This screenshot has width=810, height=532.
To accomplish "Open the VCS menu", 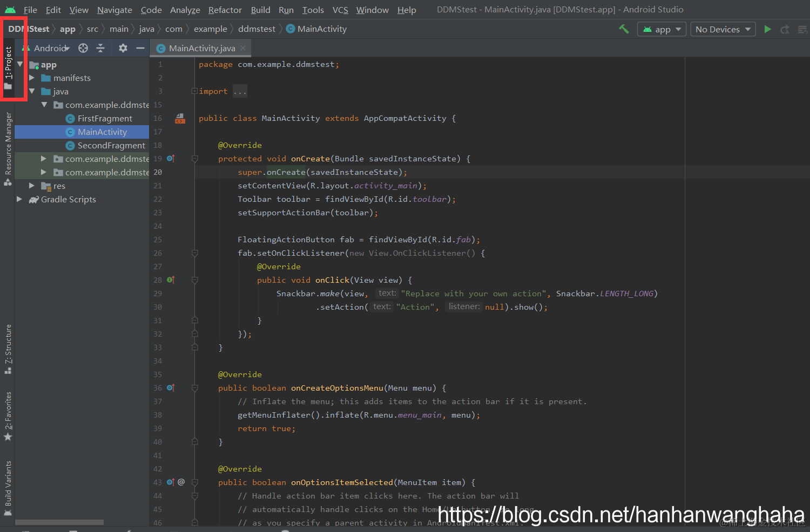I will tap(340, 10).
